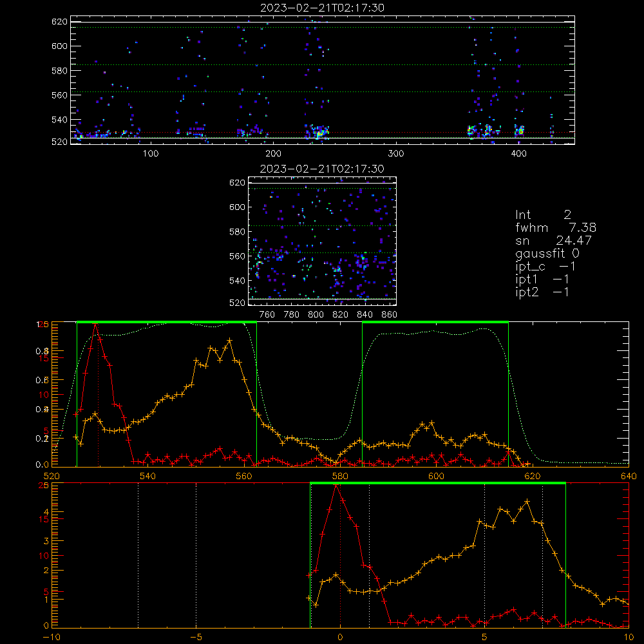Click x-axis label 560 on the profile plot
The height and width of the screenshot is (644, 644).
click(x=244, y=476)
